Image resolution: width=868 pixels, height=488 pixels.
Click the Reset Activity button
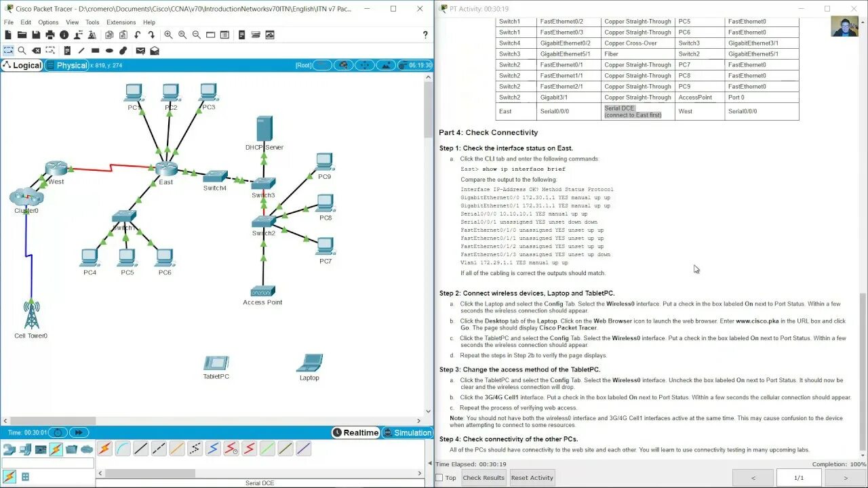click(x=532, y=478)
